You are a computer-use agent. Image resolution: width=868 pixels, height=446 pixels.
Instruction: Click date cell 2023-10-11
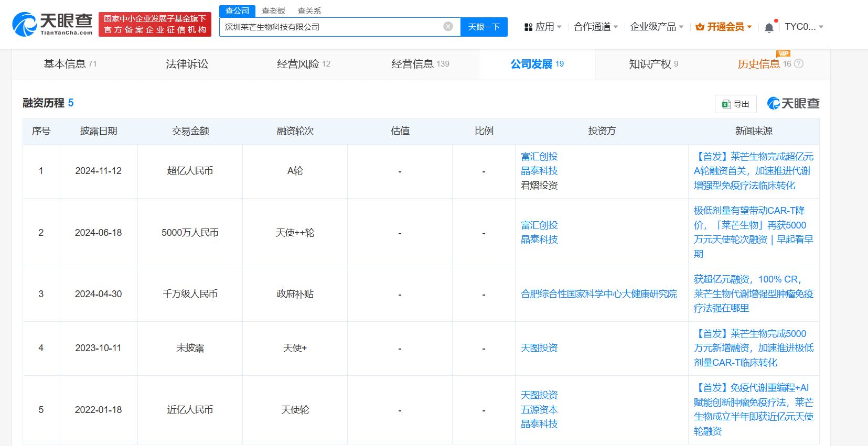point(98,348)
